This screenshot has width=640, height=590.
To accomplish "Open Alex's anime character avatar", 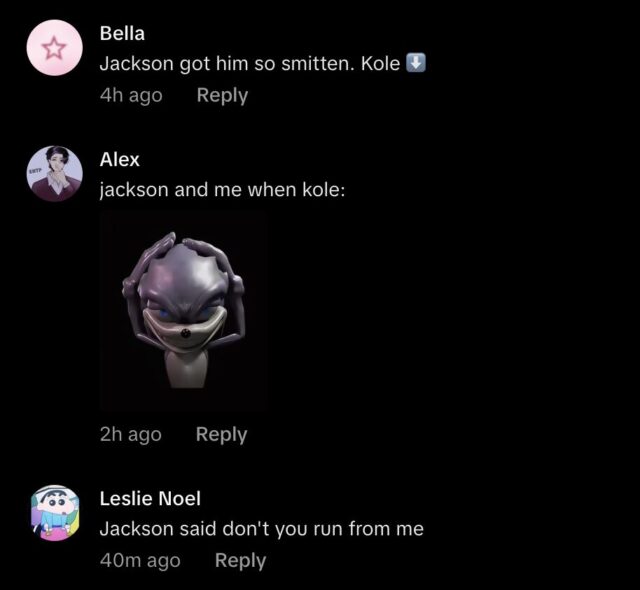I will tap(55, 174).
